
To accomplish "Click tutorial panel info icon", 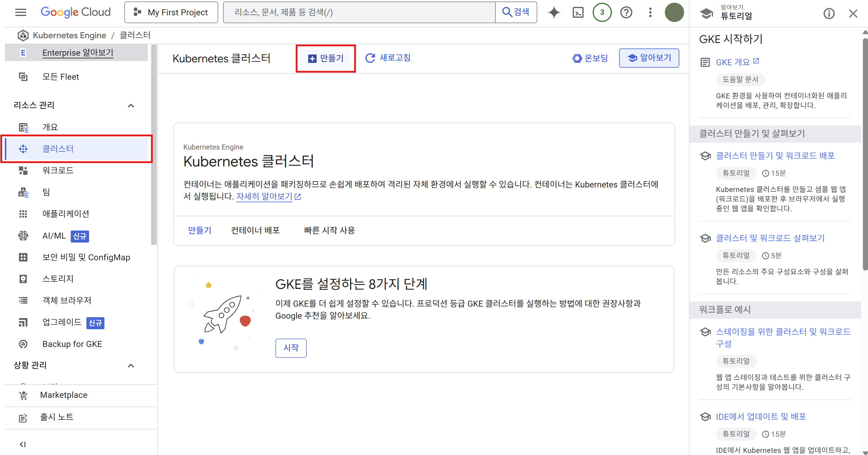I will point(829,14).
